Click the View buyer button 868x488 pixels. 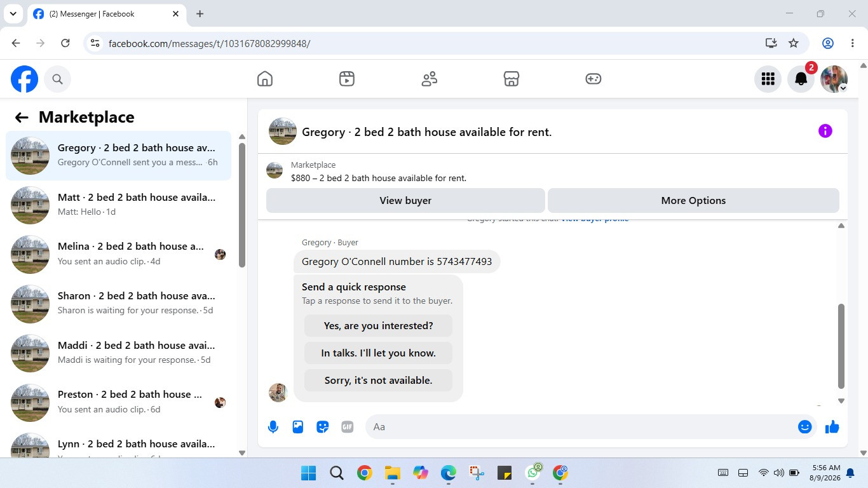click(405, 201)
